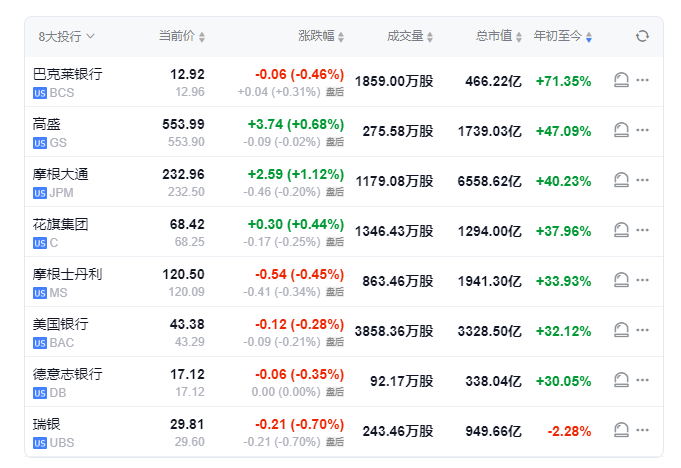The image size is (681, 468).
Task: Click the US market badge beside ticker C
Action: click(40, 243)
